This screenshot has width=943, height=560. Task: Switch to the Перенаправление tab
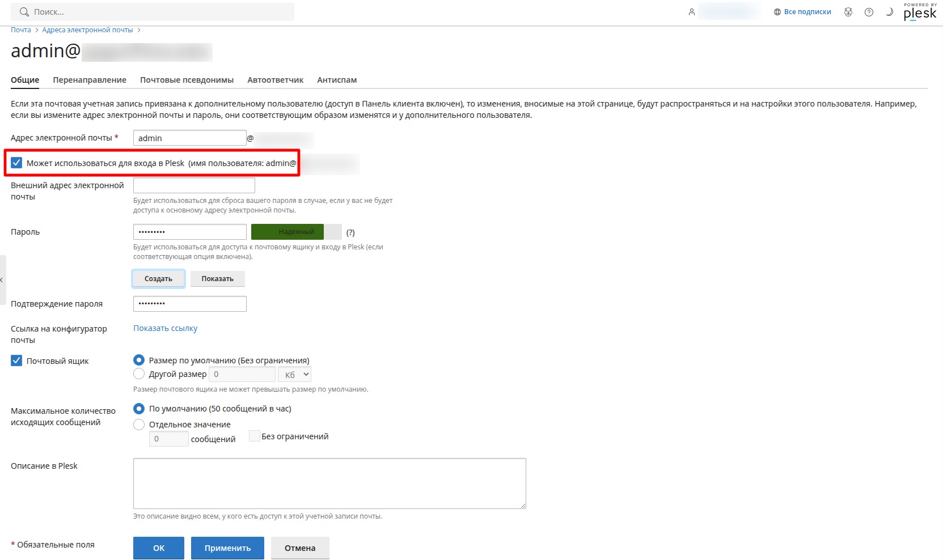pyautogui.click(x=90, y=80)
